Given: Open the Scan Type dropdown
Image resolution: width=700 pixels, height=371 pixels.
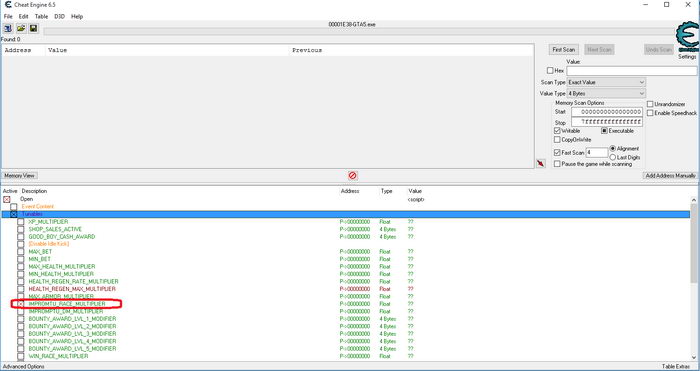Looking at the screenshot, I should pyautogui.click(x=606, y=82).
